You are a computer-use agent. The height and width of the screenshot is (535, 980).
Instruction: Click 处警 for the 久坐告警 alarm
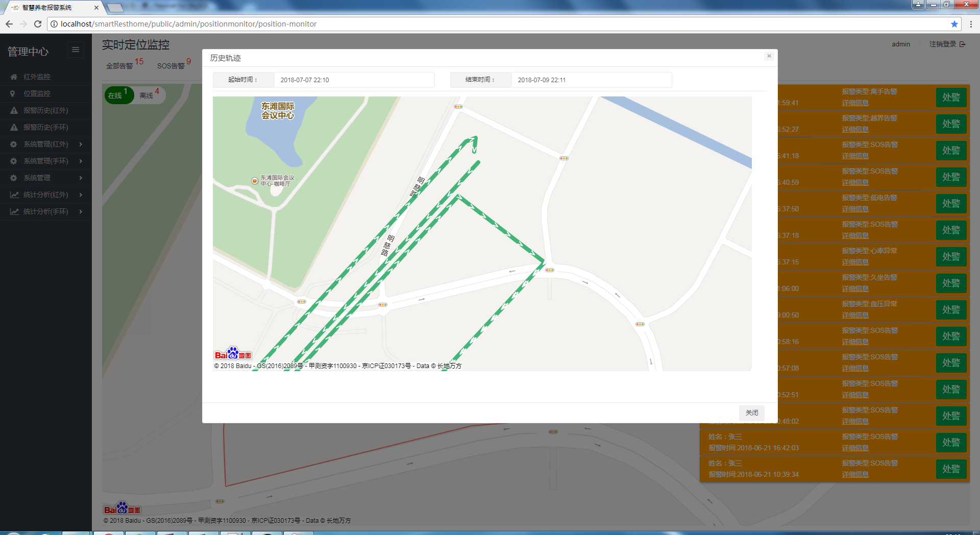coord(951,283)
